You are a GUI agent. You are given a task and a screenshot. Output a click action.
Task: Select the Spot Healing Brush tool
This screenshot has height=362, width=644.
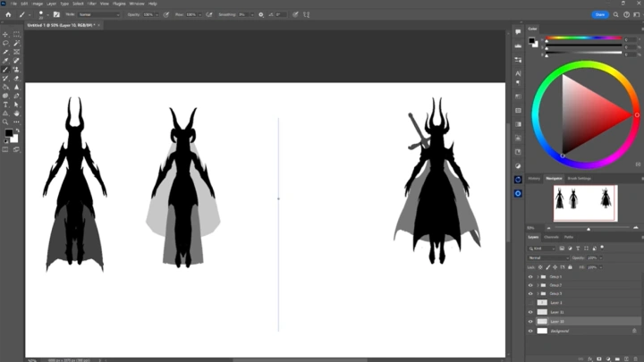coord(16,61)
